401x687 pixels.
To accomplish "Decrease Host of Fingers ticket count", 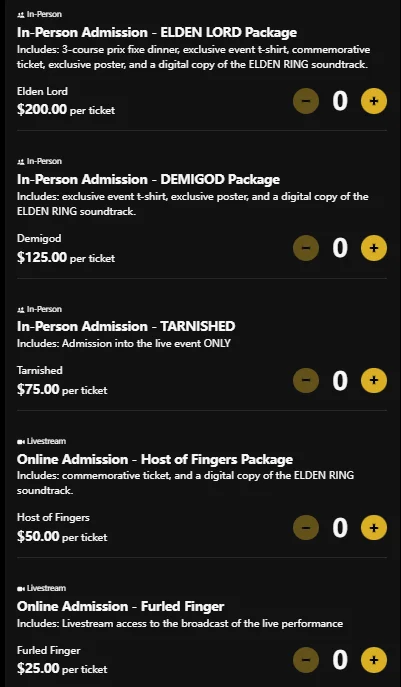I will tap(306, 528).
